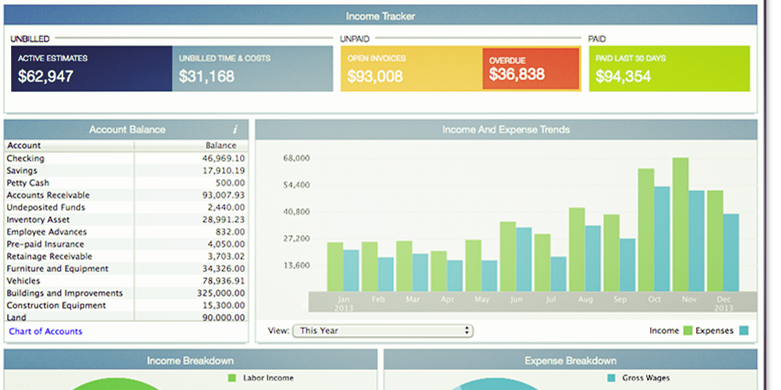Click the October income bar
Image resolution: width=781 pixels, height=390 pixels.
coord(646,230)
